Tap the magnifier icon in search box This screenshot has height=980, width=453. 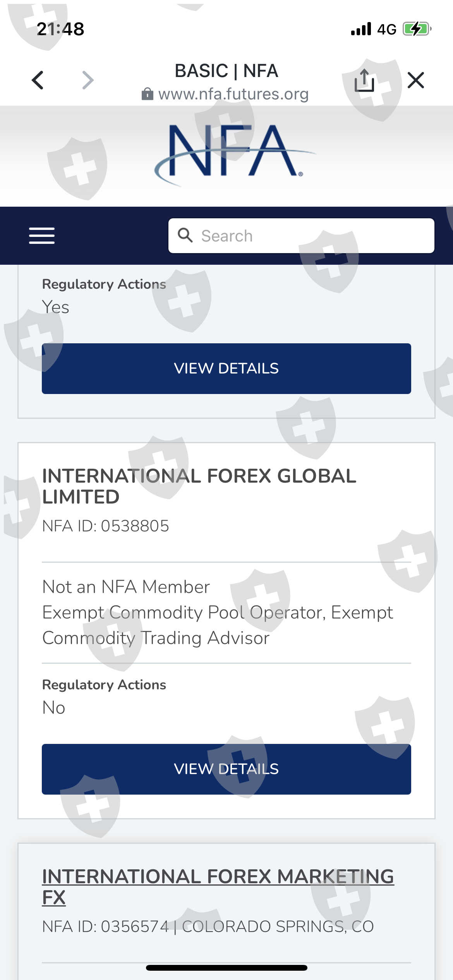click(185, 235)
